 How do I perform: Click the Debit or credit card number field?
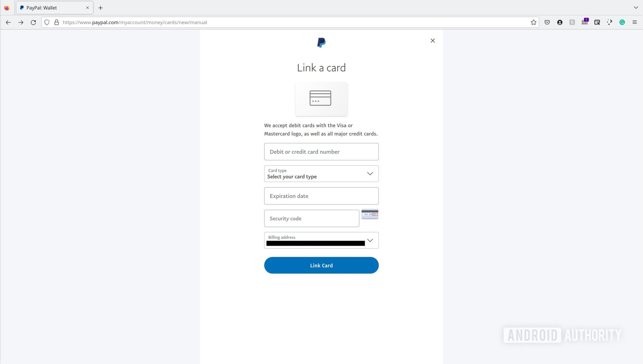coord(321,152)
